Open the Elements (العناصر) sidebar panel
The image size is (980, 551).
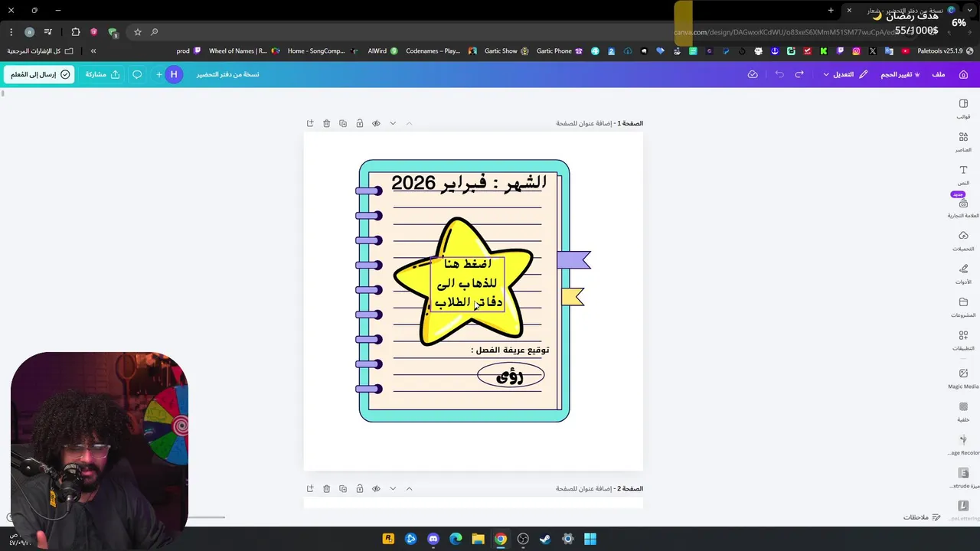coord(963,142)
